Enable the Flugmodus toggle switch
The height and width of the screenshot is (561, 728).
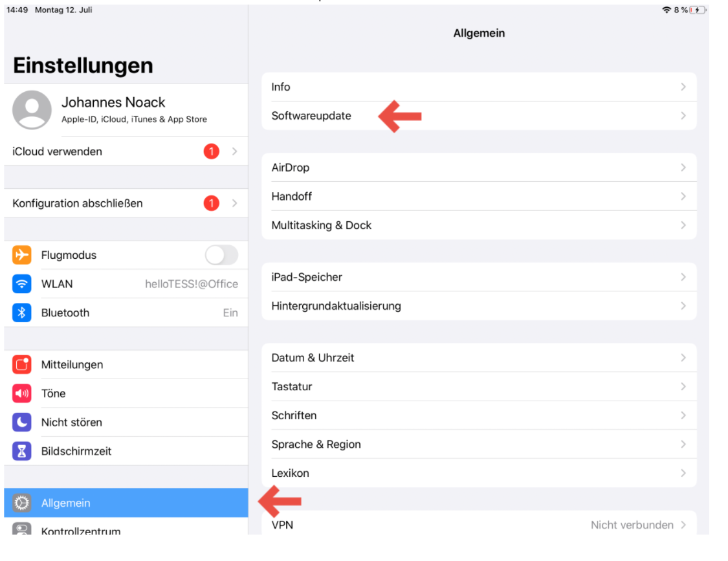(x=221, y=255)
